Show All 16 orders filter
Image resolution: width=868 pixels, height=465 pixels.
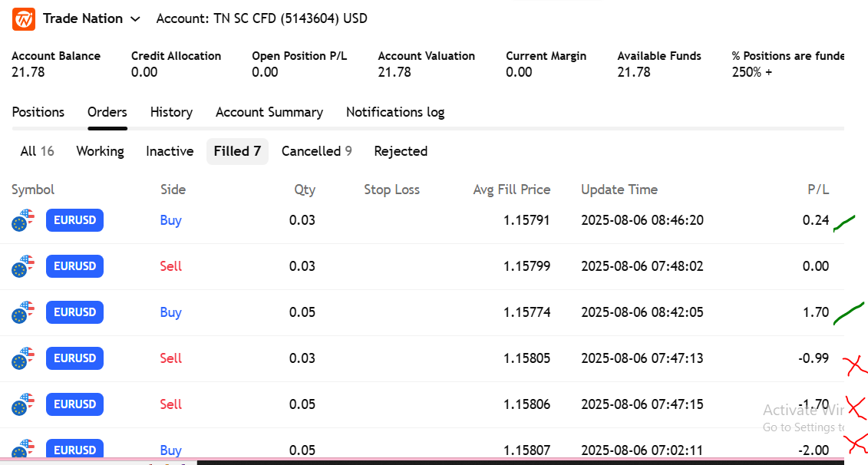(37, 151)
